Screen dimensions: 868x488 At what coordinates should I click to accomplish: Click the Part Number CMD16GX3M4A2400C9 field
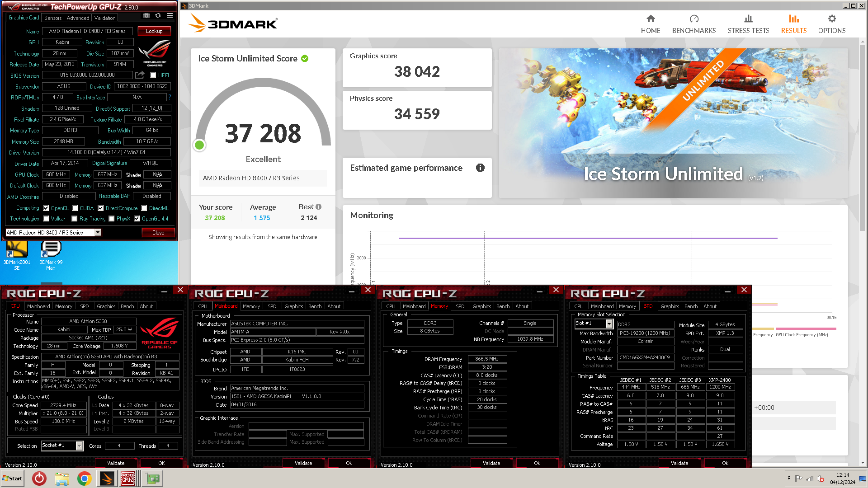tap(645, 357)
